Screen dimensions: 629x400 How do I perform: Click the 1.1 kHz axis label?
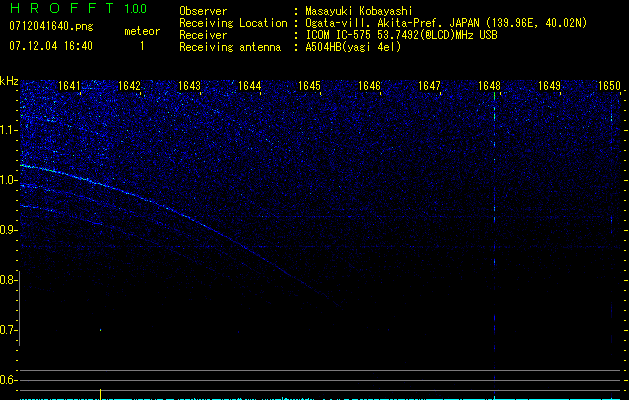pos(8,130)
